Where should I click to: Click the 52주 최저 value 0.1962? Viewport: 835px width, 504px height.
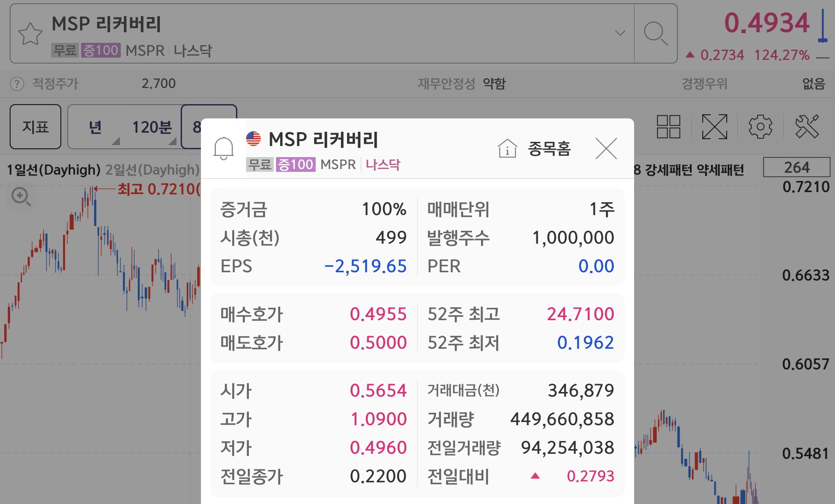586,343
